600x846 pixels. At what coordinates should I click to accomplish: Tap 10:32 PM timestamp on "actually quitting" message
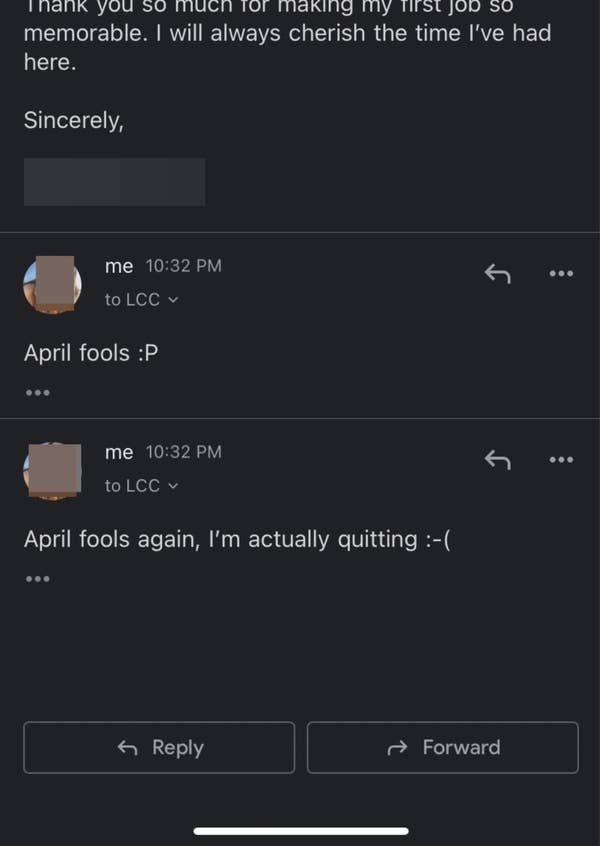point(183,452)
